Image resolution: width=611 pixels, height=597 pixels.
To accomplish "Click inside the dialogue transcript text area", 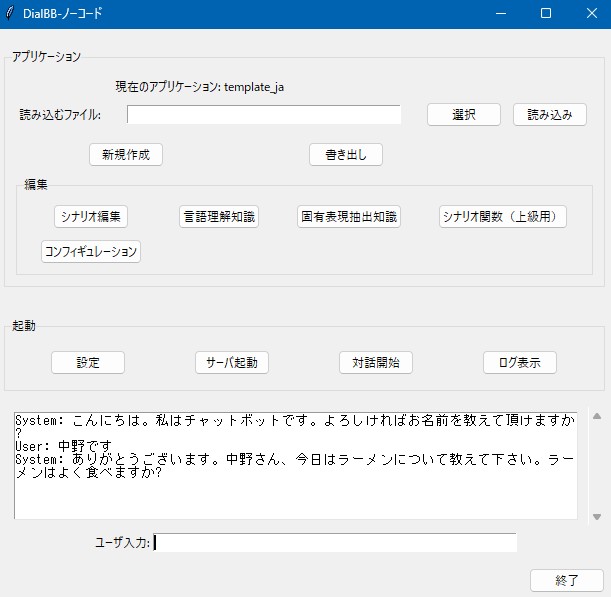I will coord(296,490).
